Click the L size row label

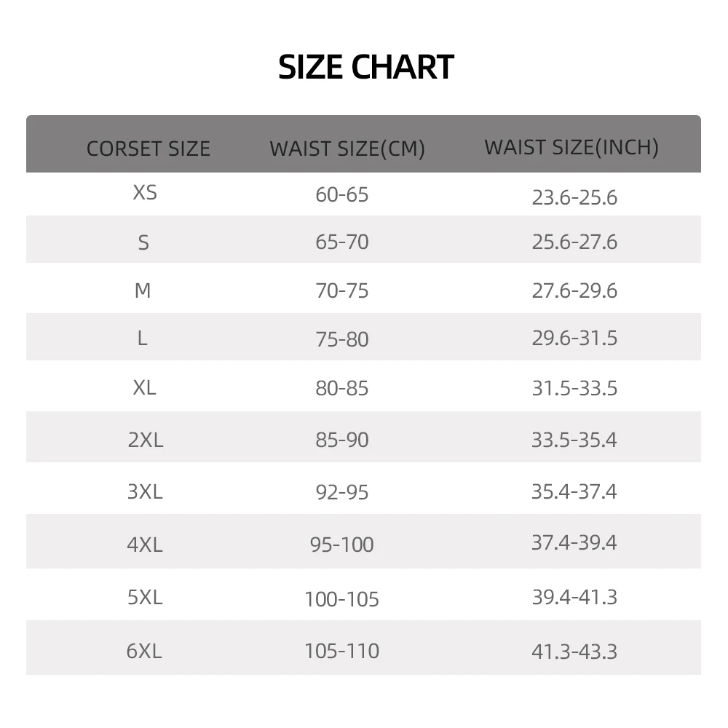pos(142,339)
